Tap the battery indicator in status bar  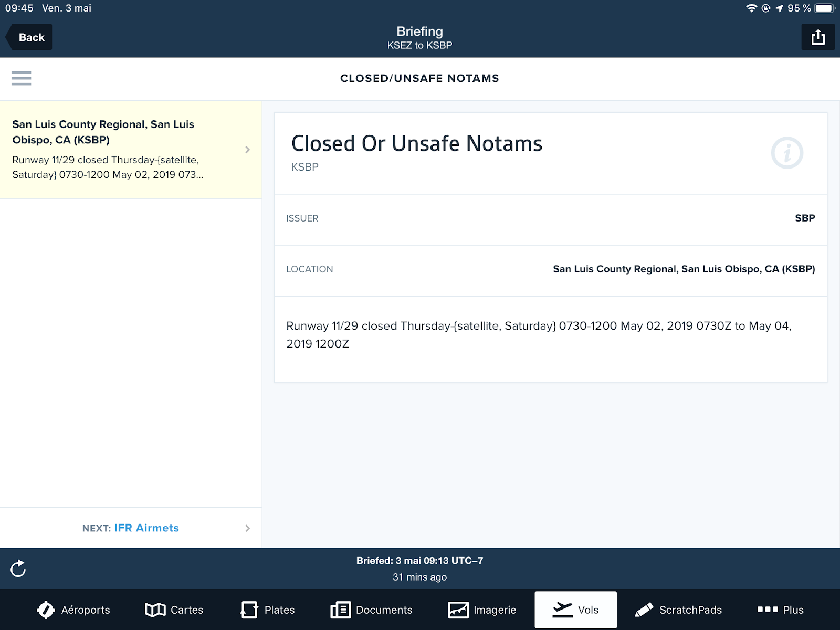point(824,8)
